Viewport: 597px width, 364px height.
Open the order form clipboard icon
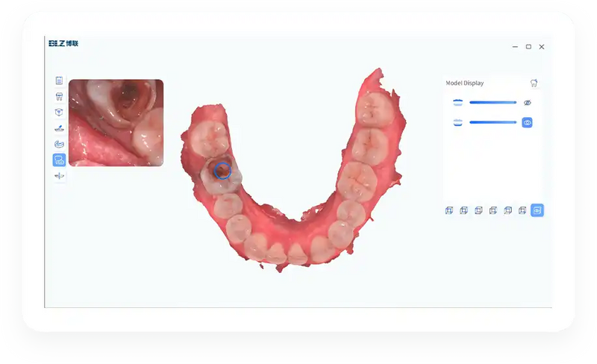click(x=59, y=81)
